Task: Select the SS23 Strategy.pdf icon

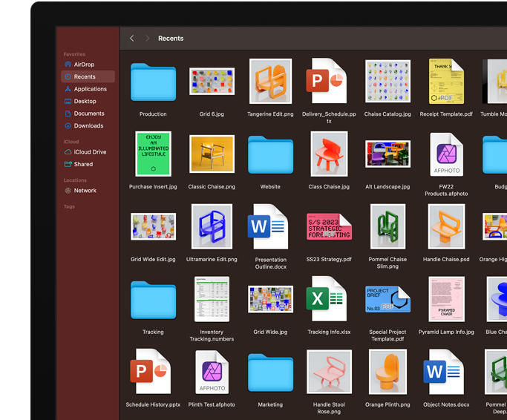Action: (329, 226)
